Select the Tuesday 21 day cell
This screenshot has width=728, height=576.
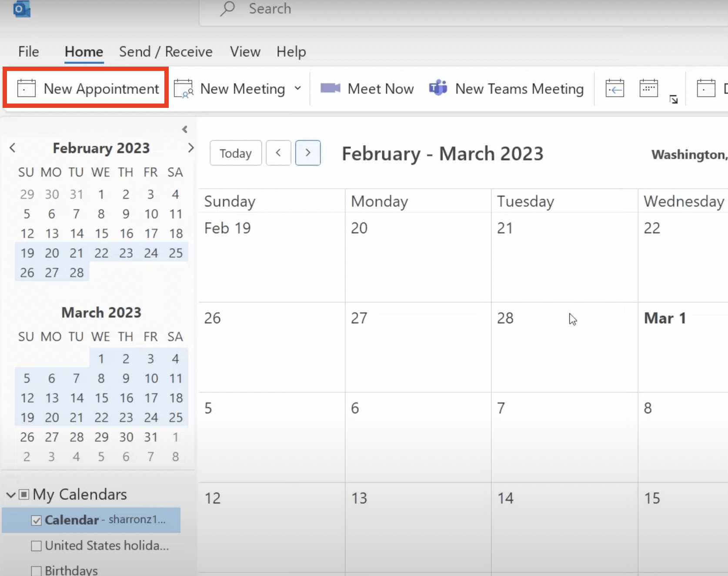point(564,257)
